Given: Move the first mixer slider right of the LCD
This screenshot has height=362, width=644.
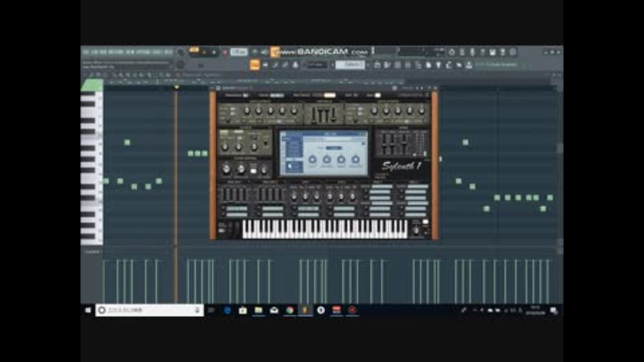Looking at the screenshot, I should pos(384,145).
